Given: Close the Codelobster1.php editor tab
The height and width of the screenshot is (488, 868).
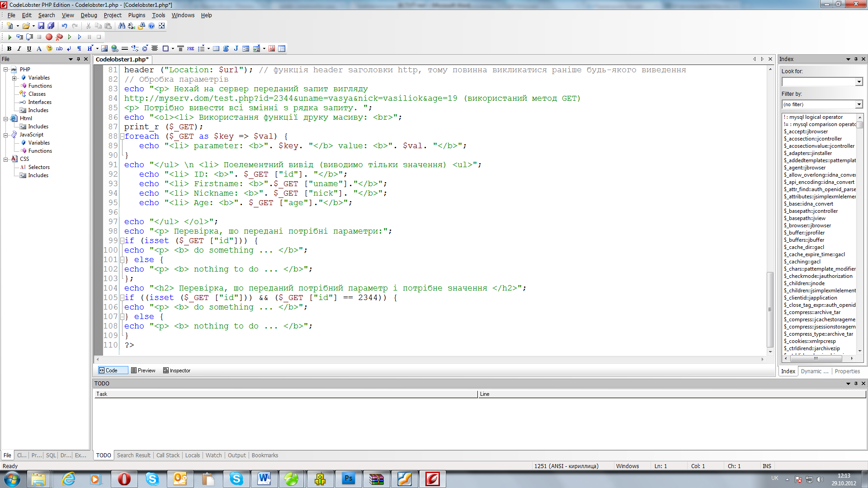Looking at the screenshot, I should click(770, 59).
